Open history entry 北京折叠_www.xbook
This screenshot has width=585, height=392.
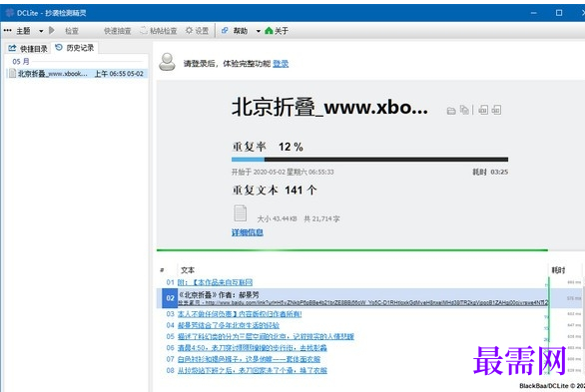pos(78,74)
